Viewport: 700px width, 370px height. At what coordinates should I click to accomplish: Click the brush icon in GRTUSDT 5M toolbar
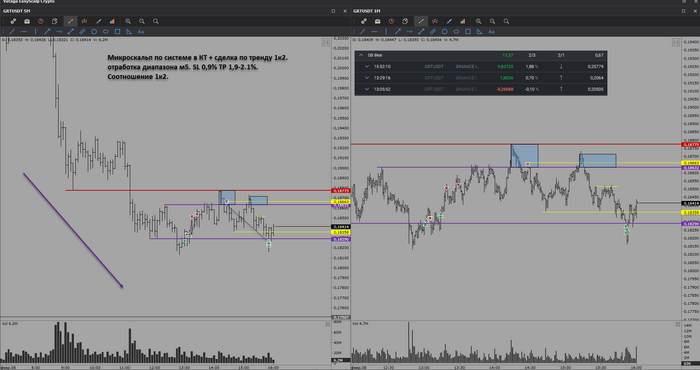(x=98, y=21)
